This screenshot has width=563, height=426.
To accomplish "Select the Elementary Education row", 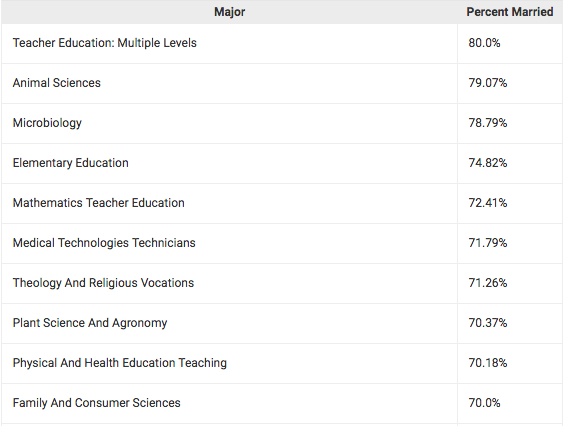I will (282, 163).
